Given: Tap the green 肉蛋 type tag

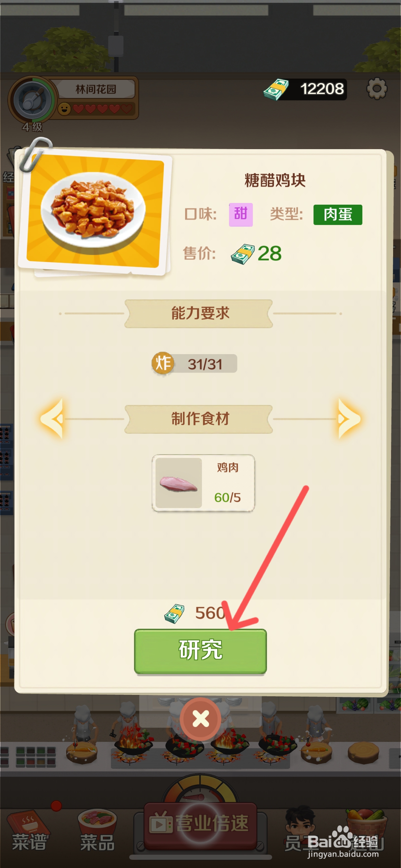Looking at the screenshot, I should (338, 215).
